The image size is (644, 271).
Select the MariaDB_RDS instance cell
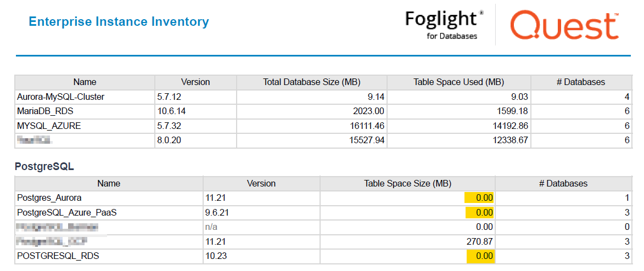tap(85, 111)
